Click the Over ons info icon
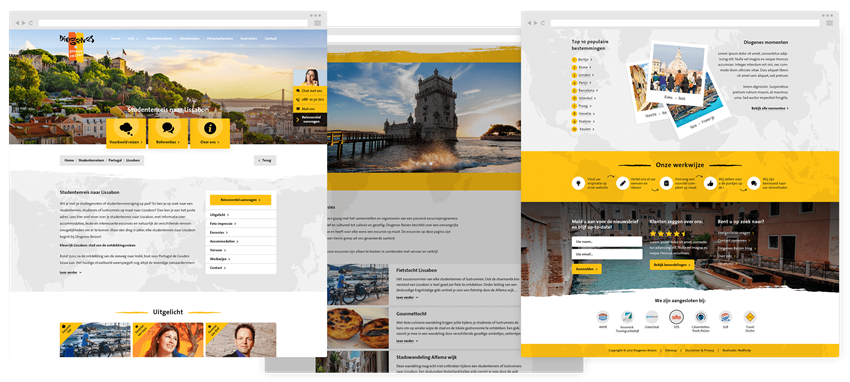This screenshot has height=382, width=850. click(210, 128)
